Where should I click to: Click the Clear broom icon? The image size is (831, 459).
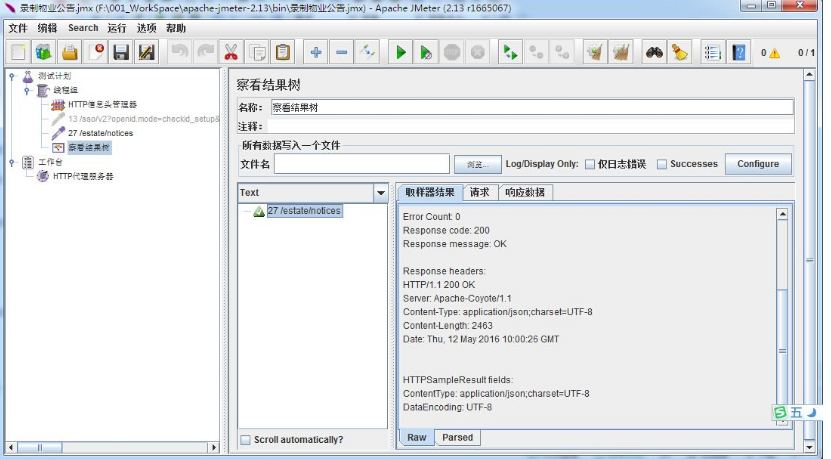595,52
